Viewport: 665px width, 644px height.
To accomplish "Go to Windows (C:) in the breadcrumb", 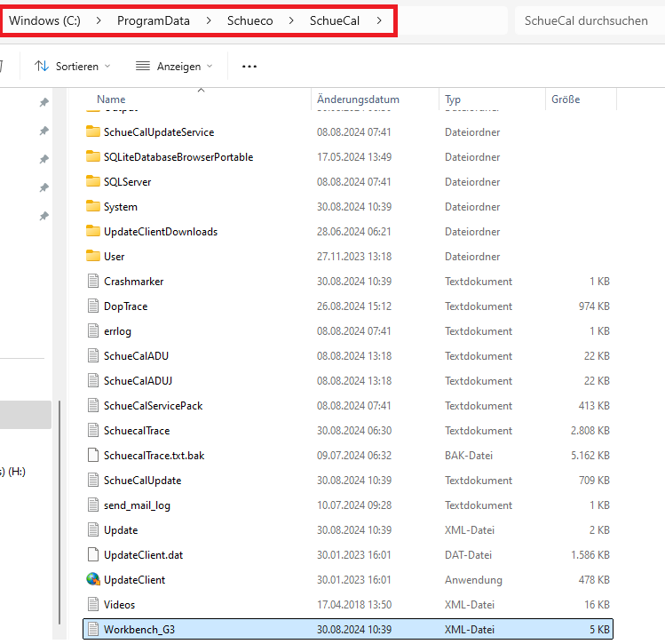I will (44, 21).
